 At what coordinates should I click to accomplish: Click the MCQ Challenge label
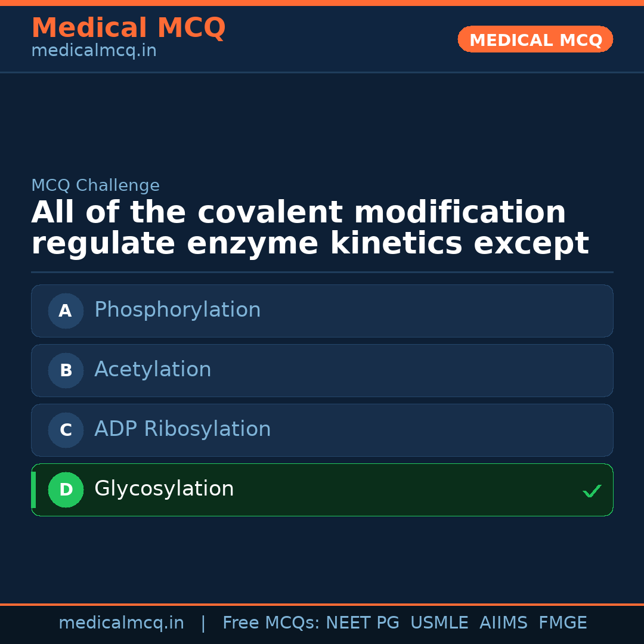95,185
